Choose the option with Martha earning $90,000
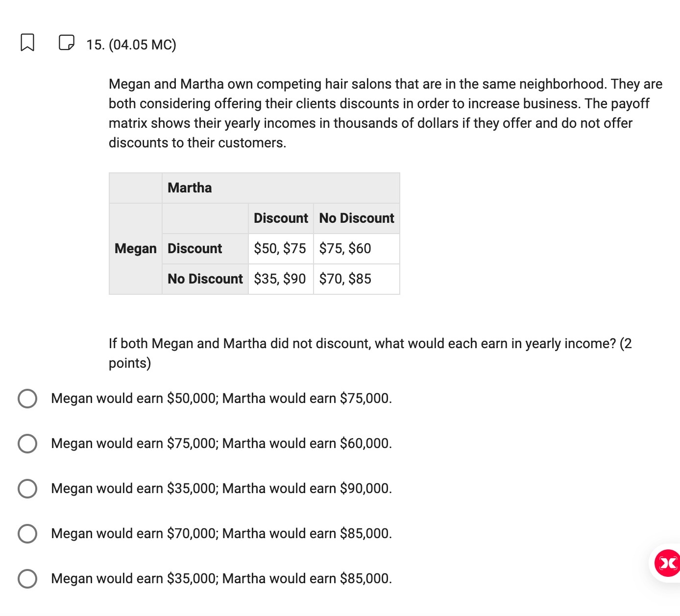The height and width of the screenshot is (616, 680). coord(28,488)
